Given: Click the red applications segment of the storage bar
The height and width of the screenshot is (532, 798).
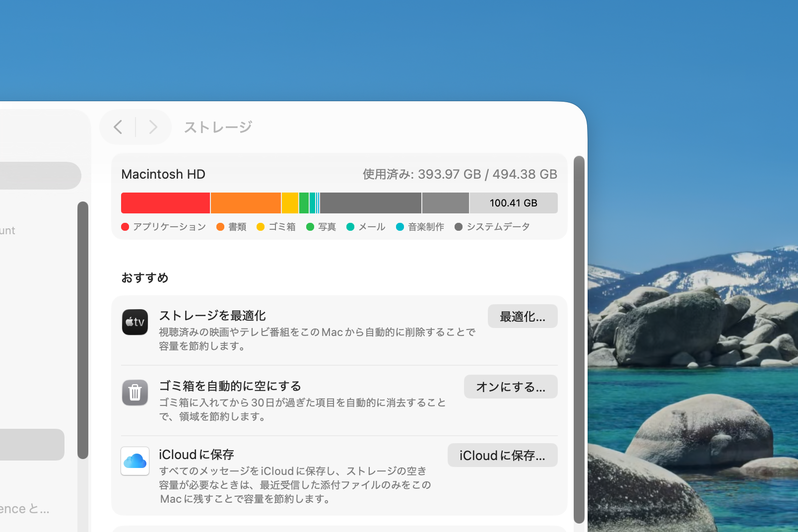Looking at the screenshot, I should [x=165, y=203].
